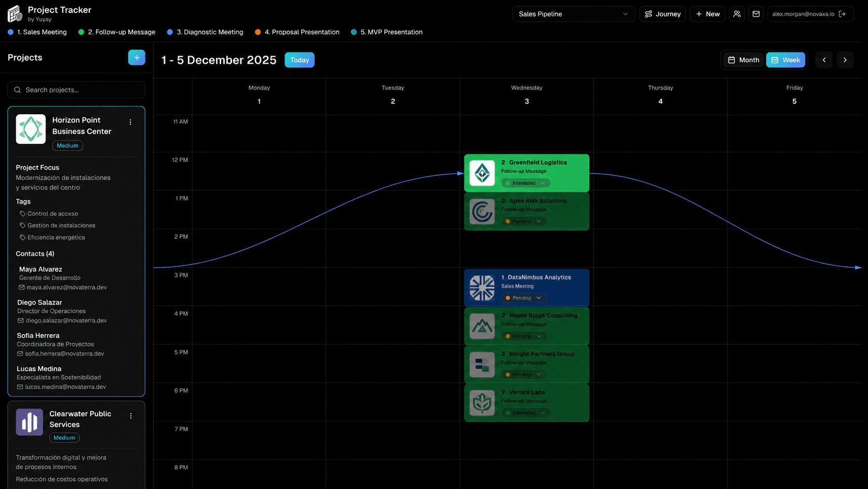The image size is (868, 489).
Task: Click the Clearwater Public Services logo
Action: point(30,422)
